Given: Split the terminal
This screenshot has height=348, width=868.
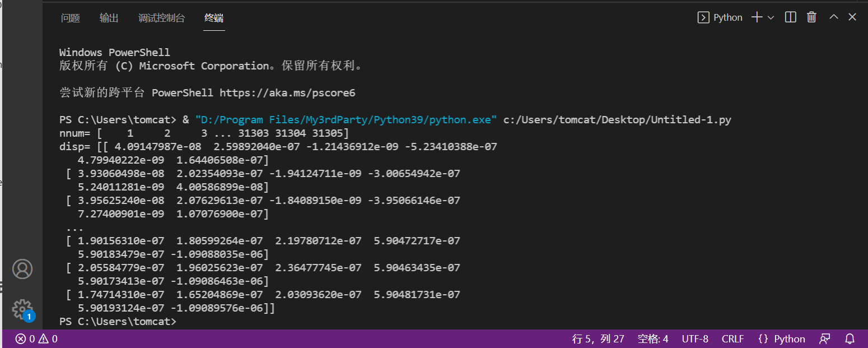Looking at the screenshot, I should click(790, 17).
